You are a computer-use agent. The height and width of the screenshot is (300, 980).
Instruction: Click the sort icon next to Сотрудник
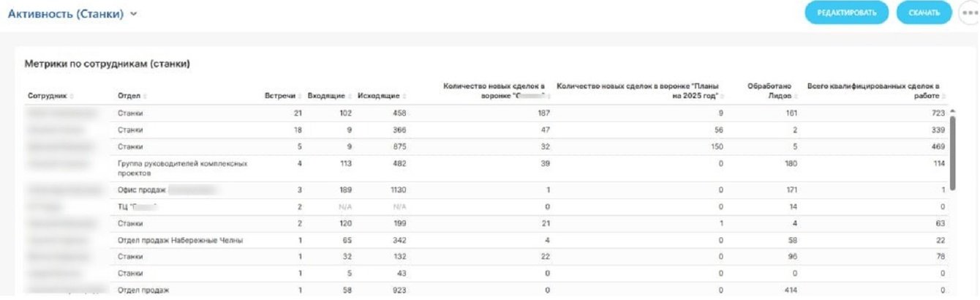click(72, 97)
